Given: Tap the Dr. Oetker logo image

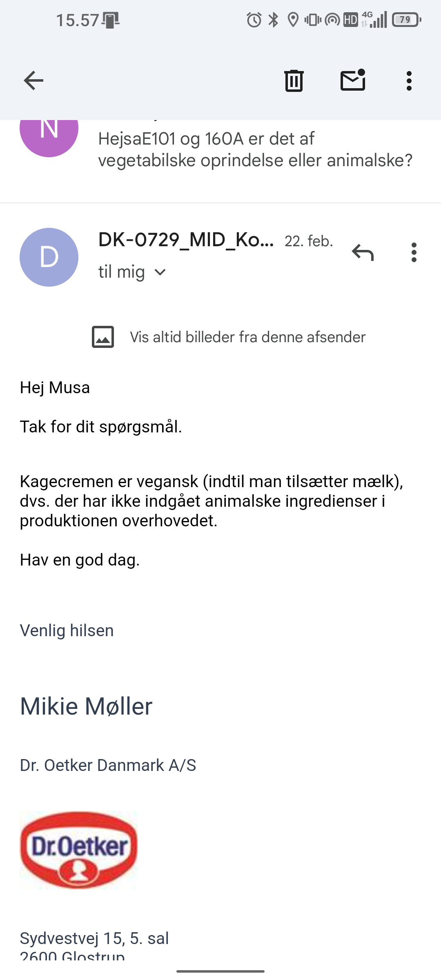Looking at the screenshot, I should coord(79,849).
